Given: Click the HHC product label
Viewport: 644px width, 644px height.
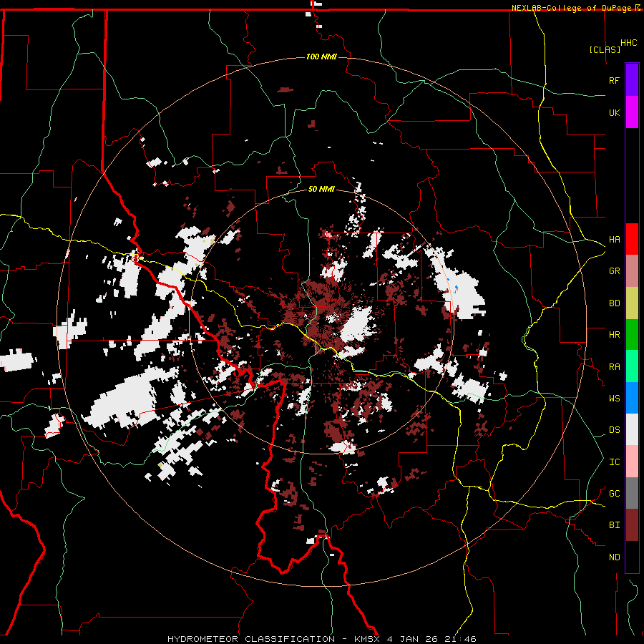Looking at the screenshot, I should tap(628, 43).
